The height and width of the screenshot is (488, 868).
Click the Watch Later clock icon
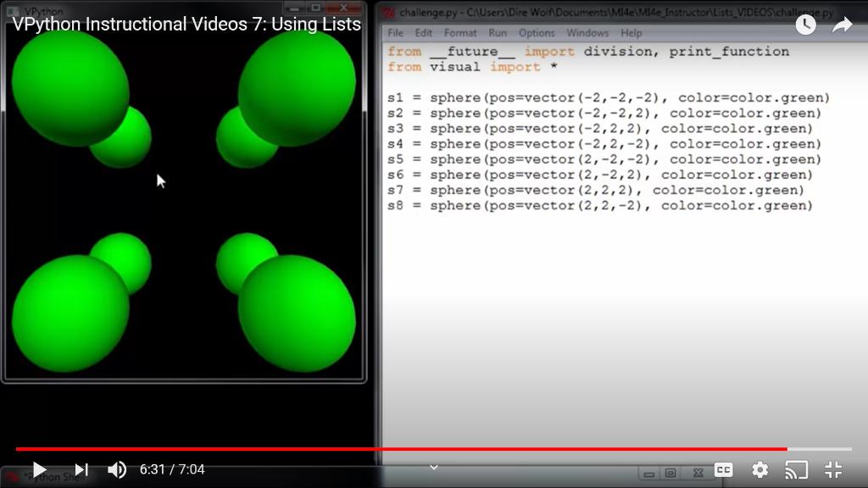coord(805,25)
